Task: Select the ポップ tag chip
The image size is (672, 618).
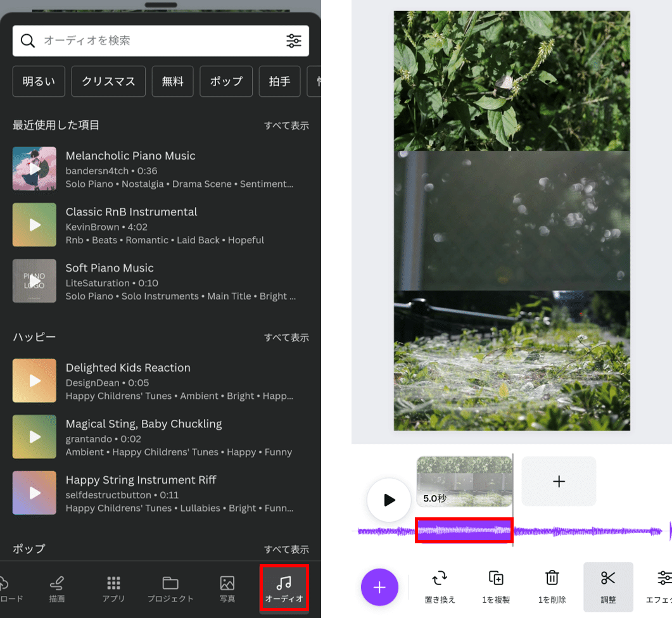Action: pos(226,81)
